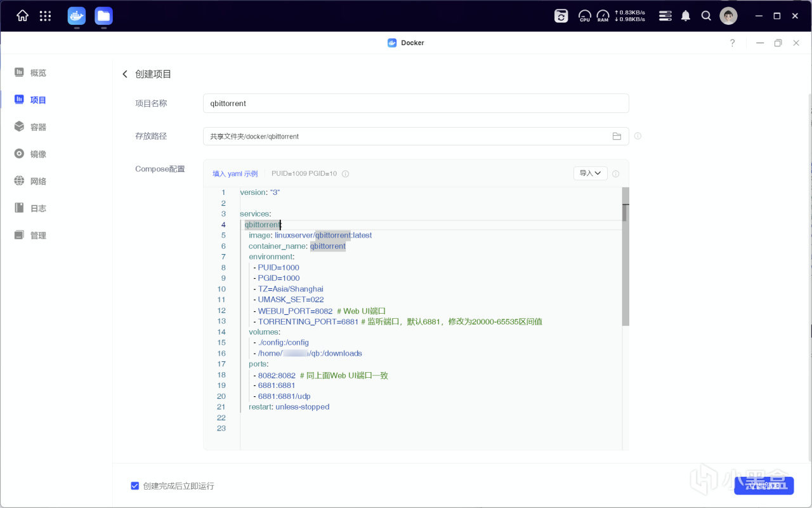This screenshot has height=508, width=812.
Task: Click the 8082:8082 port mapping line
Action: (320, 375)
